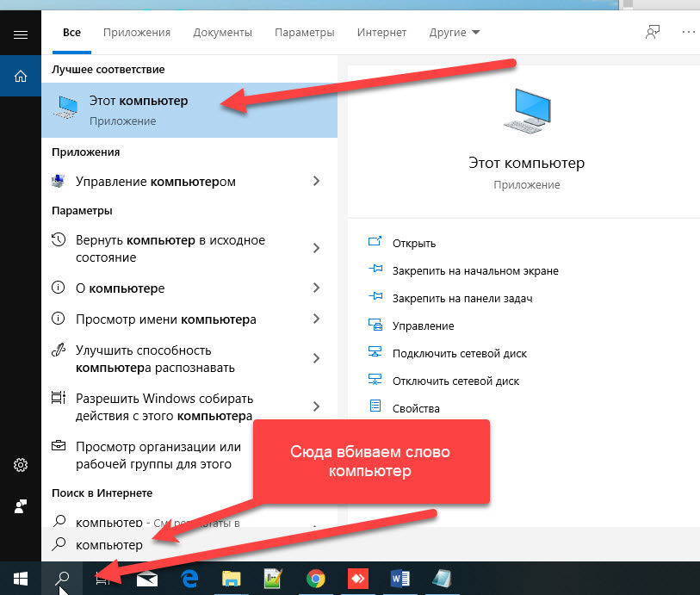700x595 pixels.
Task: Open Settings via the gear icon in the sidebar
Action: click(x=20, y=464)
